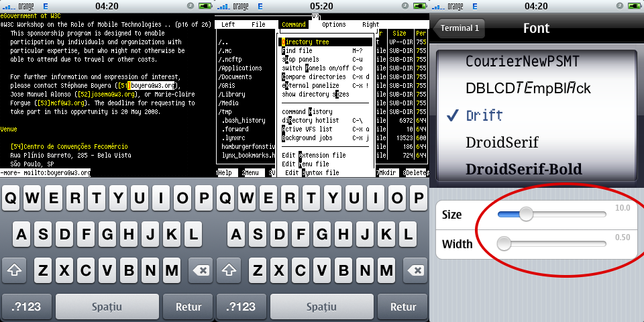Tap M key on Midnight Commander keyboard

[386, 270]
